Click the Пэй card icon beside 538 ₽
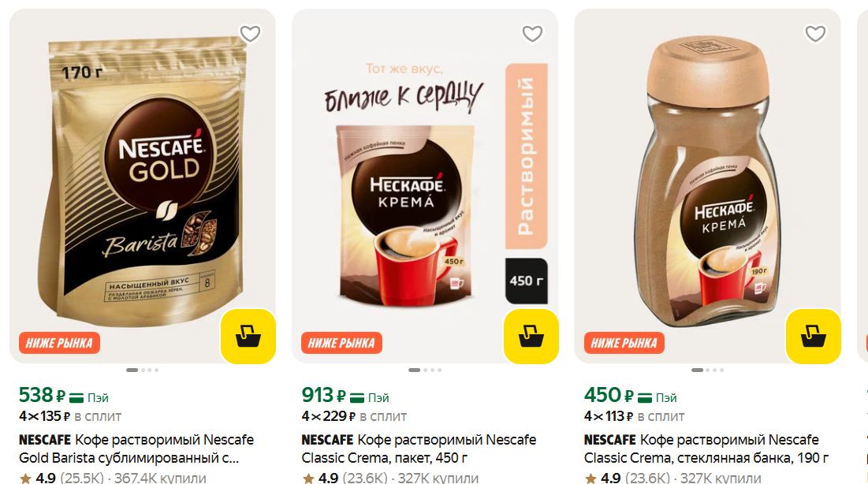The width and height of the screenshot is (868, 484). click(x=76, y=397)
